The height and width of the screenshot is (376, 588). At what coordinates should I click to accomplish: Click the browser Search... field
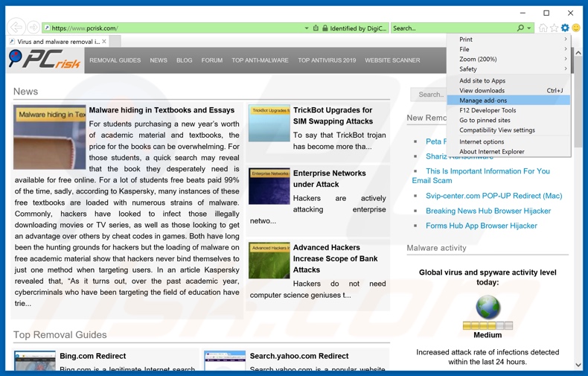coord(454,28)
